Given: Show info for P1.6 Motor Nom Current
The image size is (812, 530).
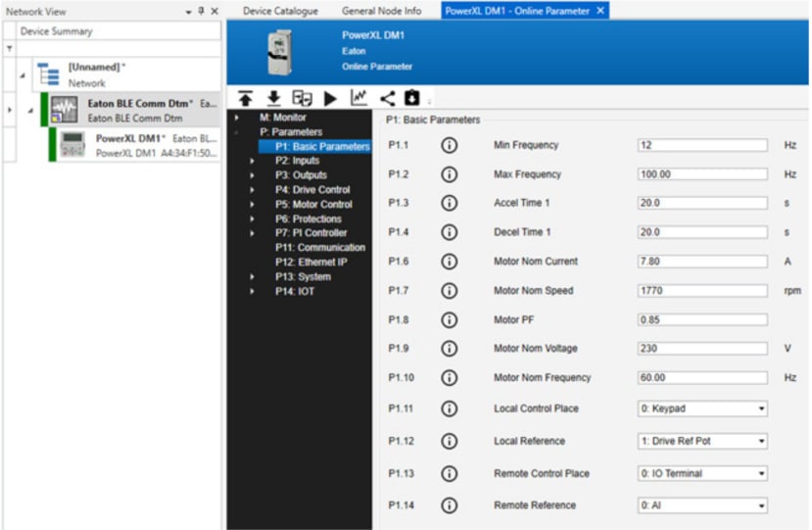Looking at the screenshot, I should [450, 262].
